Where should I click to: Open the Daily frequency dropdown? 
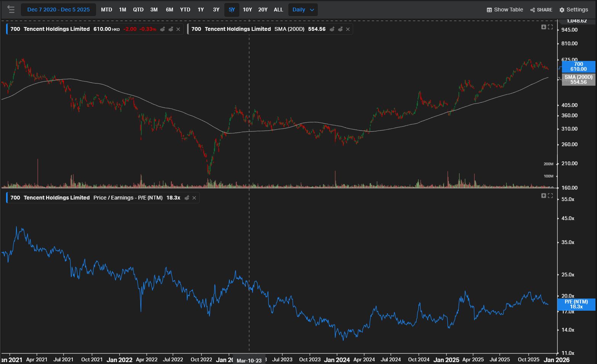(x=303, y=10)
